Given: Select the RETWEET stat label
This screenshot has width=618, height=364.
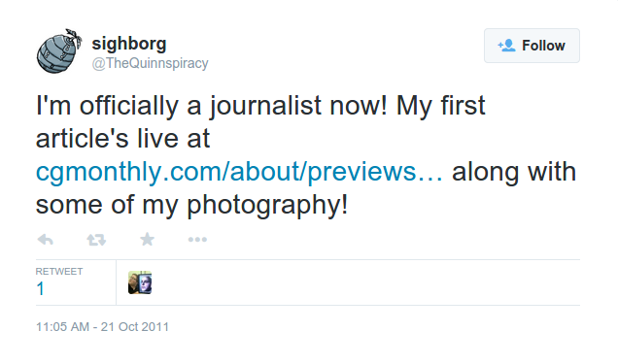Looking at the screenshot, I should (x=59, y=272).
